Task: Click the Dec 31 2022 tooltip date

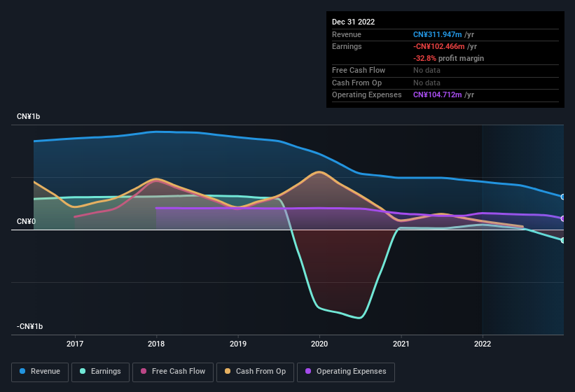Action: [353, 22]
